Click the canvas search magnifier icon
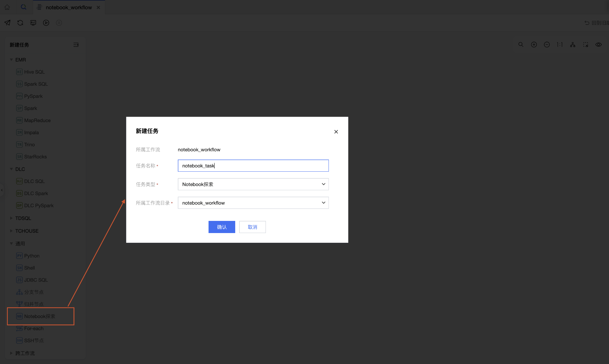Screen dimensions: 609x364 (521, 45)
